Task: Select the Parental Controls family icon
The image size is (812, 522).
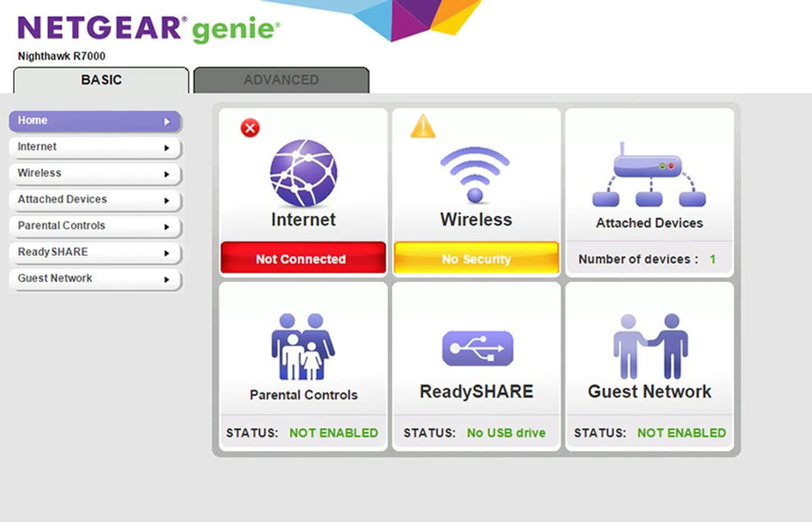Action: point(302,347)
